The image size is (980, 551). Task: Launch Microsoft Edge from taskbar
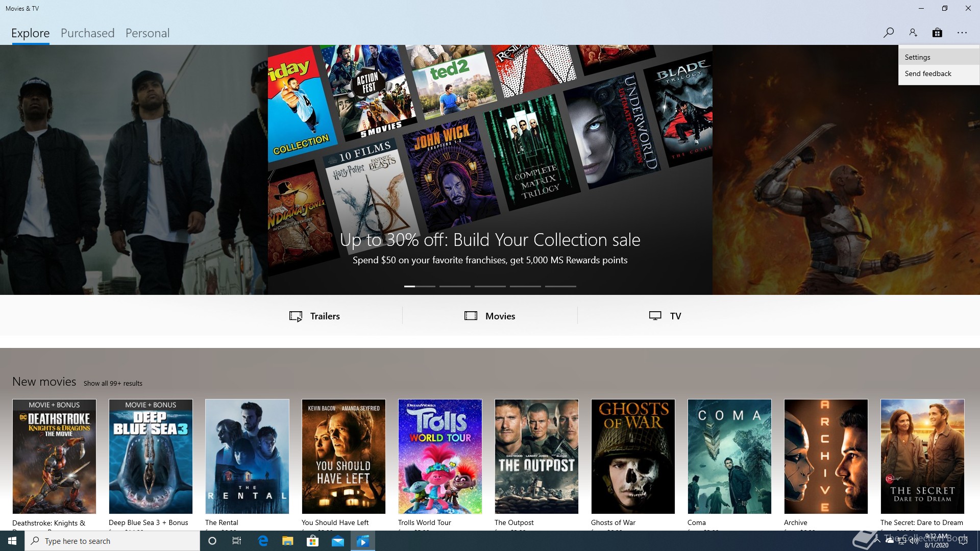[263, 541]
